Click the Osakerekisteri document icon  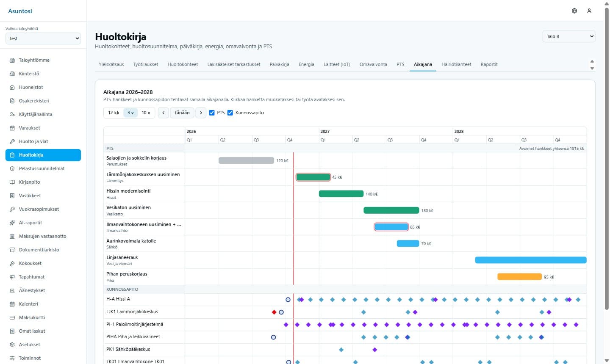[12, 101]
